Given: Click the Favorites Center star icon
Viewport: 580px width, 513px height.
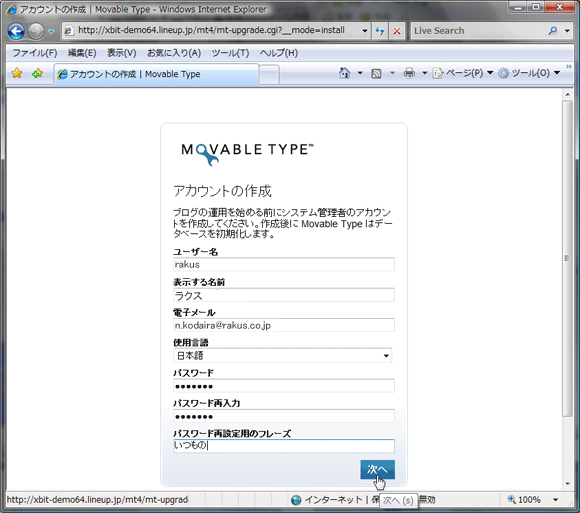Looking at the screenshot, I should 17,73.
